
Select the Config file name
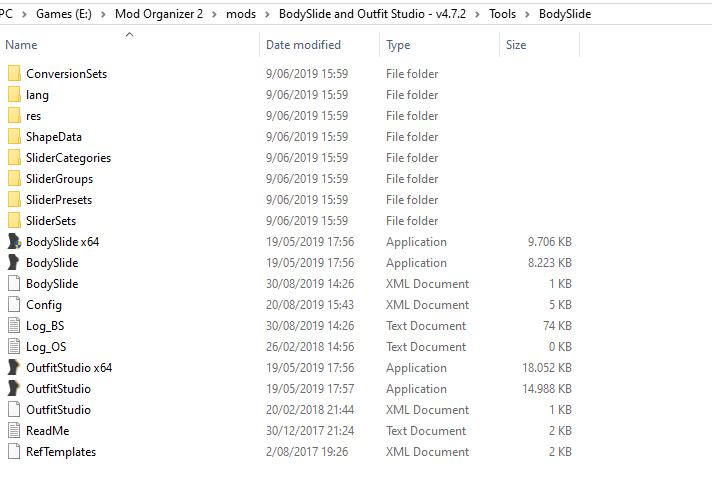point(44,305)
